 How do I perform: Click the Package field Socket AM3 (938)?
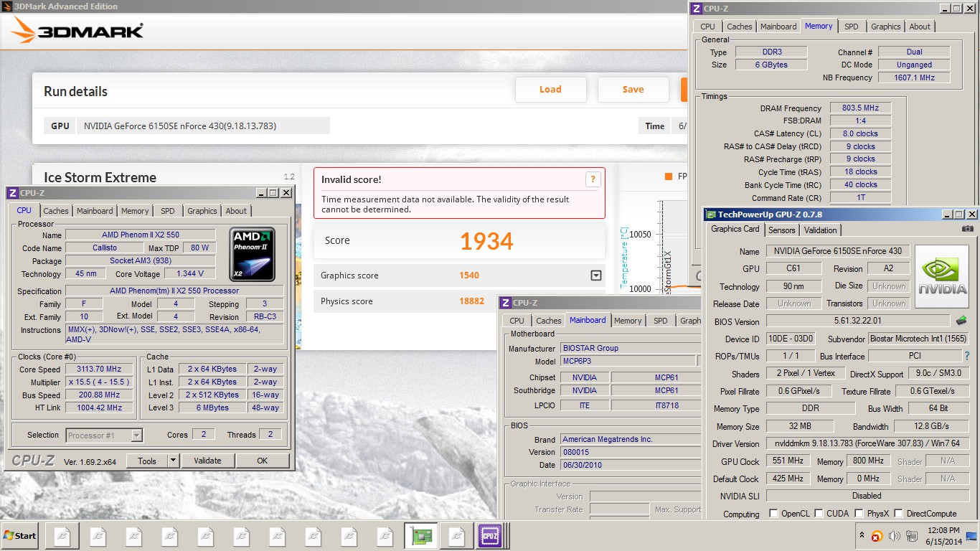pos(141,260)
